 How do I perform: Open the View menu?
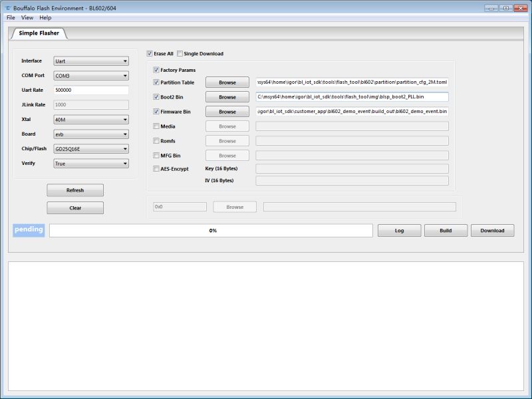pyautogui.click(x=27, y=18)
